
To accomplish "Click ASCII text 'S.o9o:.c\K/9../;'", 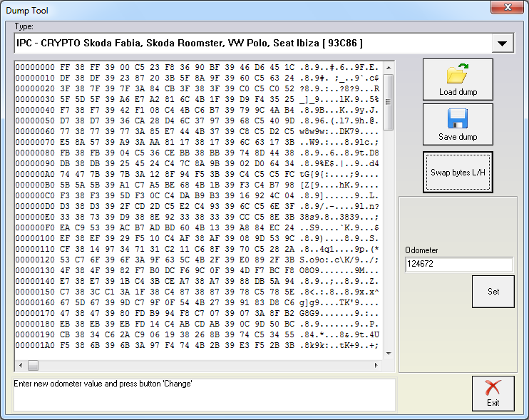I will [339, 260].
